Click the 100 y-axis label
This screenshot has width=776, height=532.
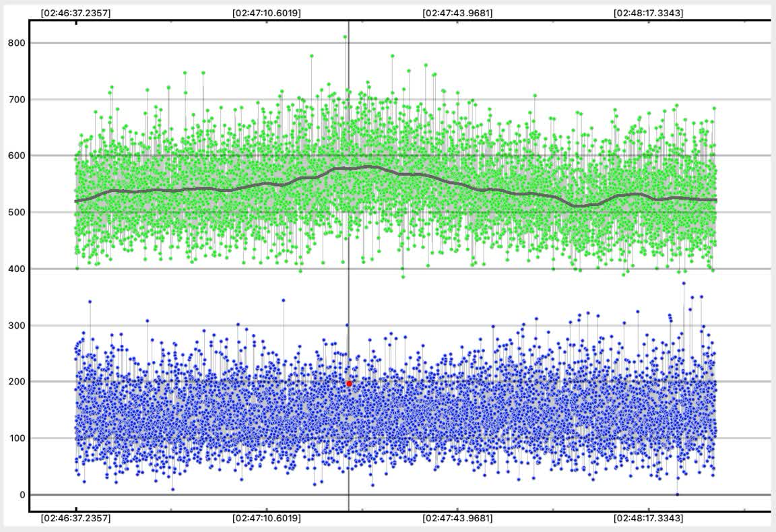tap(17, 438)
